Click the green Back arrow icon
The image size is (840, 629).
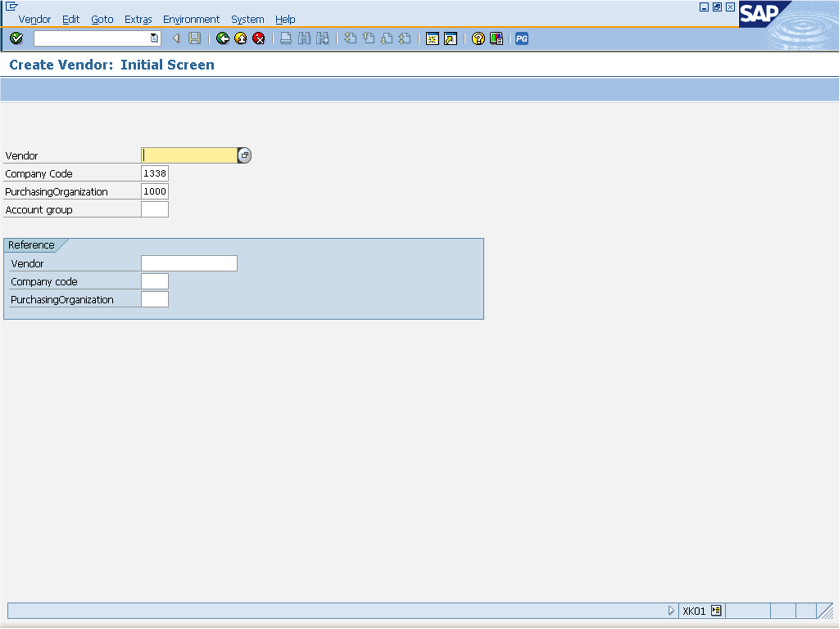pyautogui.click(x=222, y=38)
